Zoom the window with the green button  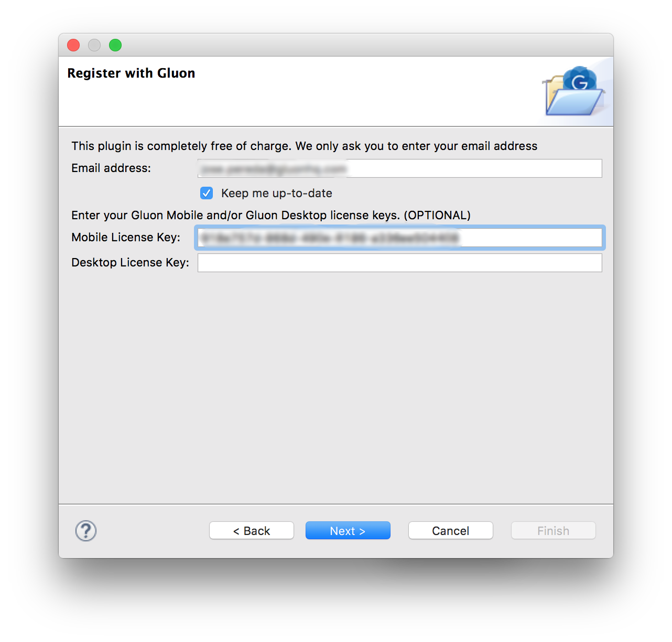[x=115, y=45]
